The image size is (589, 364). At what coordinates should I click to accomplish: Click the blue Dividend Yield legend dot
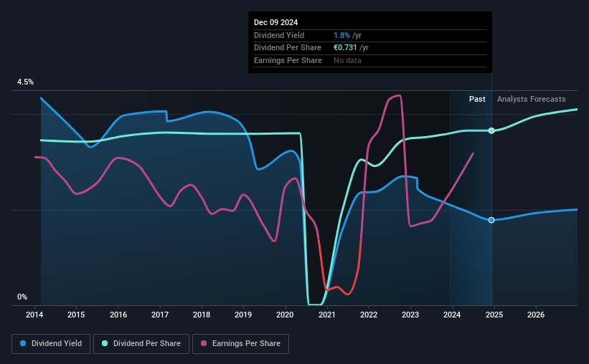(23, 343)
